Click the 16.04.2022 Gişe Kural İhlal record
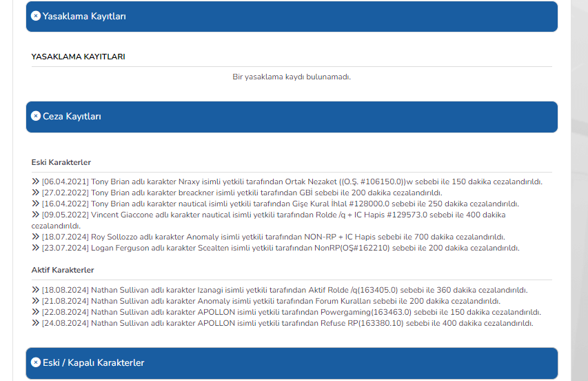Viewport: 588px width, 381px height. coord(280,204)
